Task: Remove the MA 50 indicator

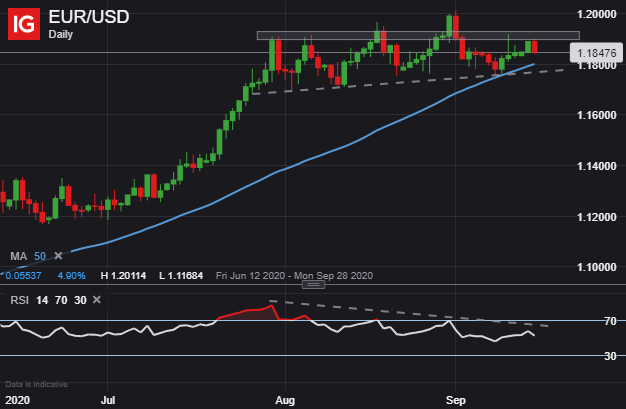Action: coord(58,256)
